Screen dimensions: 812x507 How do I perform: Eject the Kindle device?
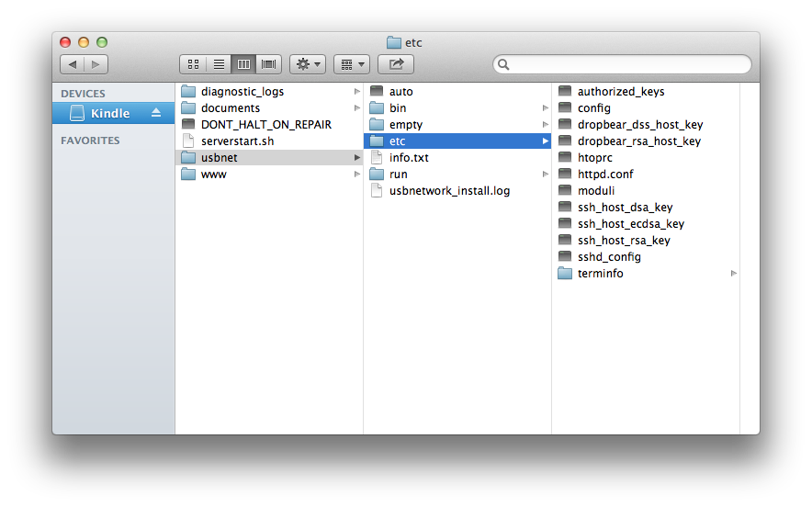(156, 113)
